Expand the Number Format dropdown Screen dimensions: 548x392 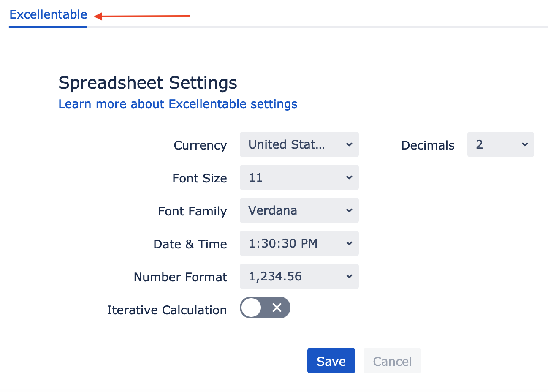(299, 276)
